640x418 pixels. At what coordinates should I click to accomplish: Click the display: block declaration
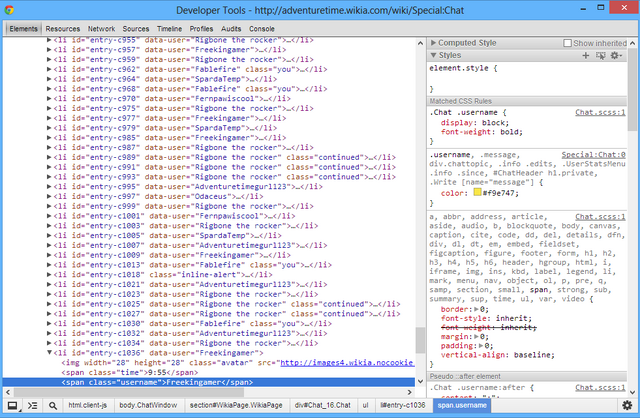[475, 123]
